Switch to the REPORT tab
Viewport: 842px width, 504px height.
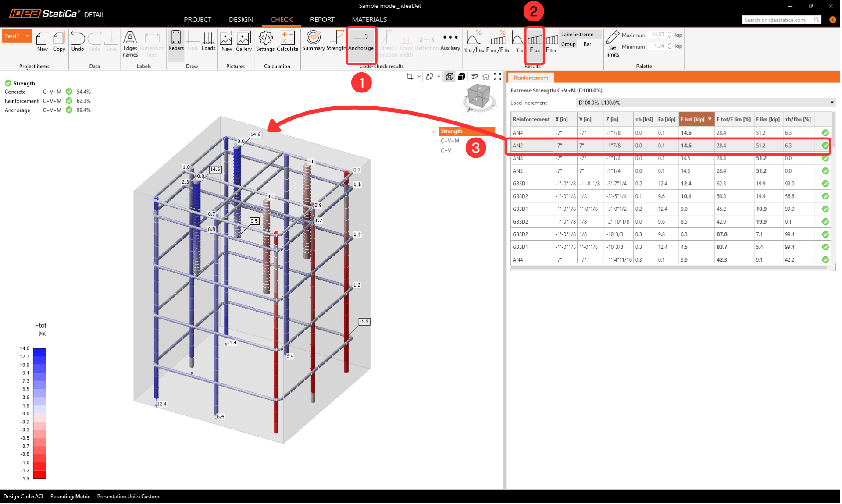point(322,20)
